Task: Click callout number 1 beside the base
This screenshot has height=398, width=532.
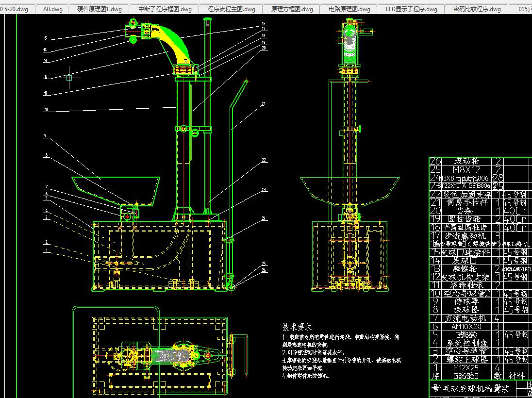Action: [47, 251]
